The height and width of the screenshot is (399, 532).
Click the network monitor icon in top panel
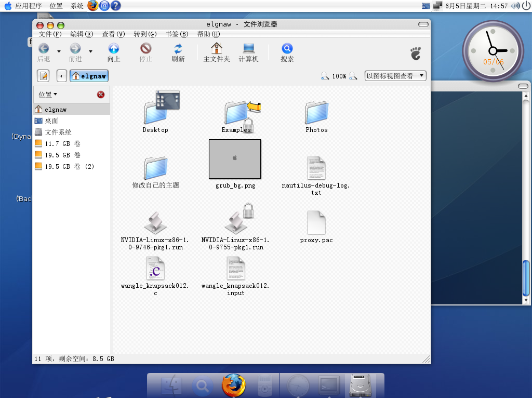click(x=437, y=6)
